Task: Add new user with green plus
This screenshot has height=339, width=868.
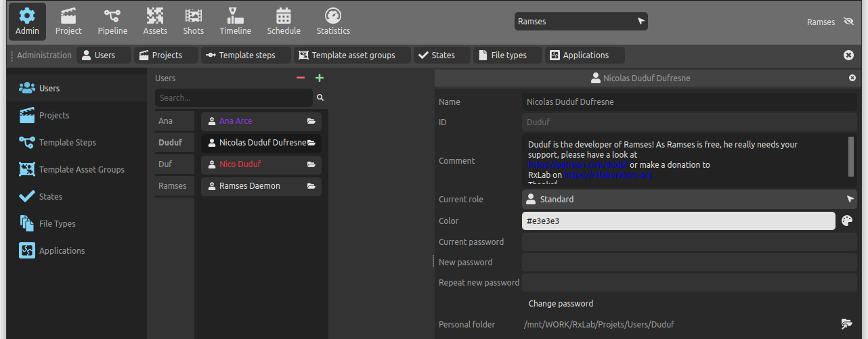Action: [320, 78]
